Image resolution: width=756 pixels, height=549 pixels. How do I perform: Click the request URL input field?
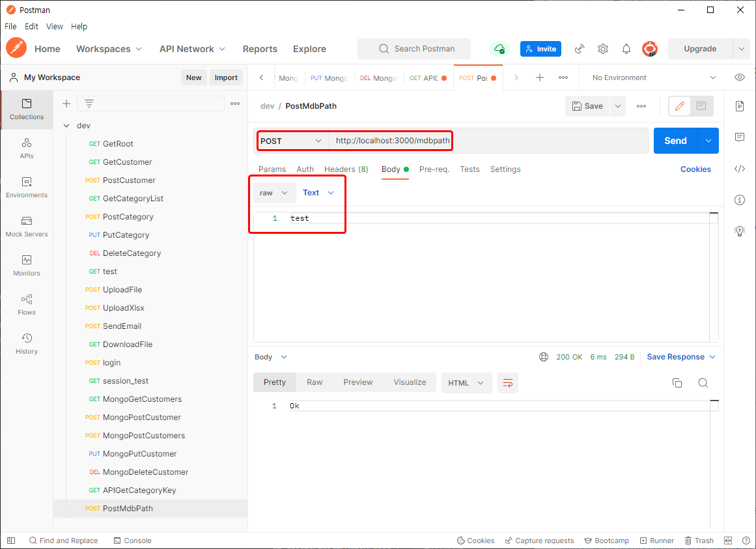click(x=488, y=141)
